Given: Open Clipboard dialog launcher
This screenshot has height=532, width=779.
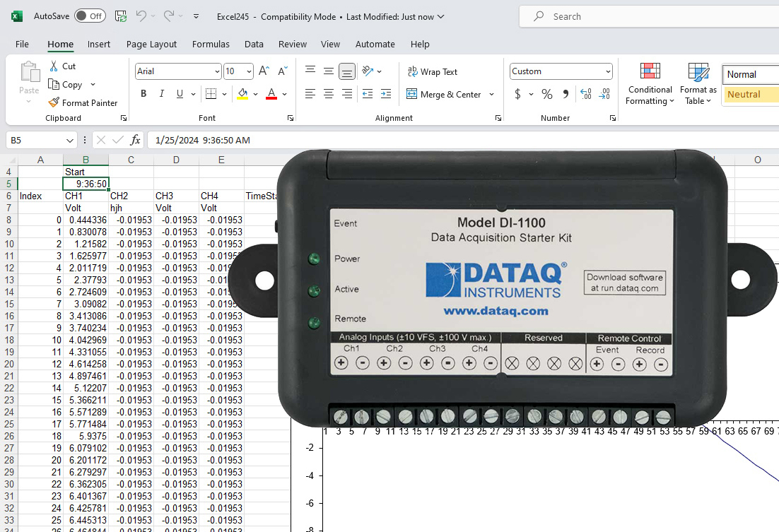Looking at the screenshot, I should pyautogui.click(x=124, y=118).
